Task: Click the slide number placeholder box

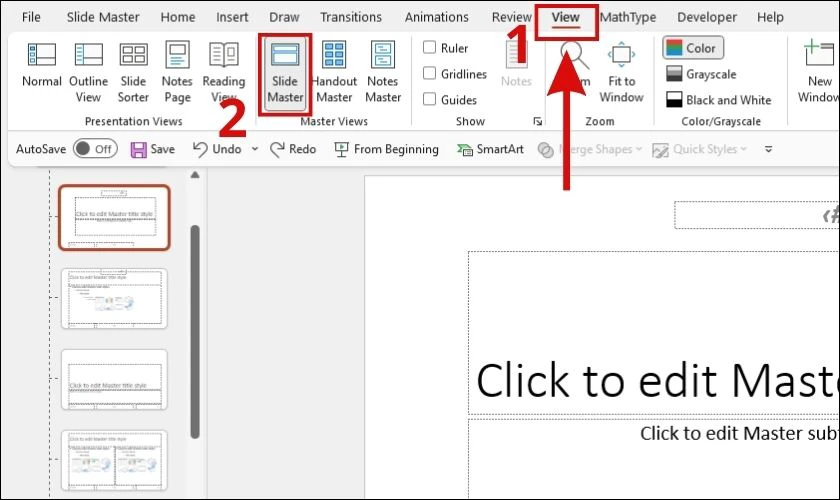Action: pos(757,215)
